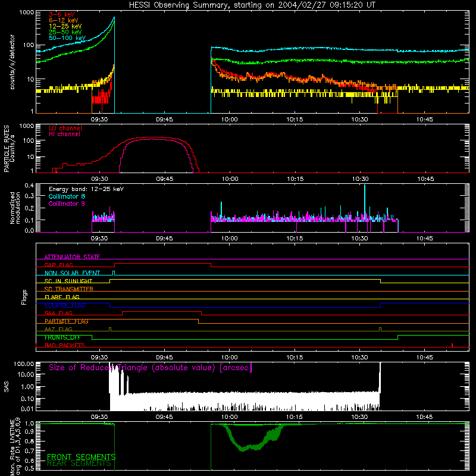Image resolution: width=476 pixels, height=476 pixels.
Task: Click the 0.4 value on modulation axis
Action: coord(29,185)
